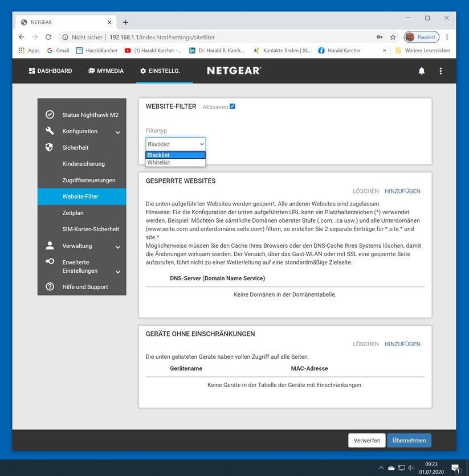
Task: Open the Gmail bookmark
Action: click(58, 50)
